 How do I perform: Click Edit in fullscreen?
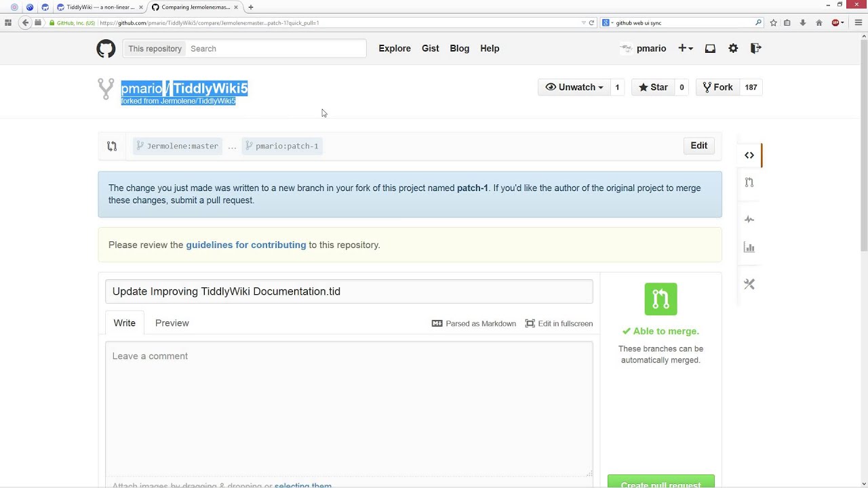(559, 324)
